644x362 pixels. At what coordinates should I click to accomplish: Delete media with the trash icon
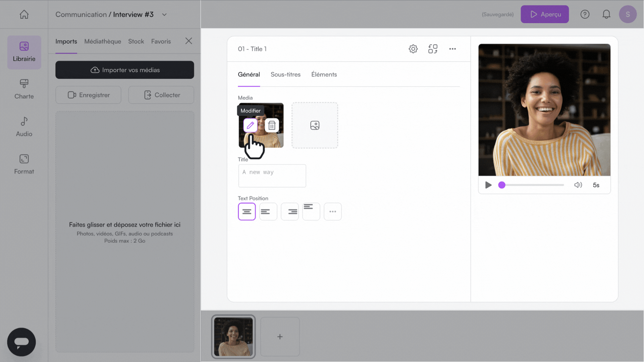pyautogui.click(x=272, y=125)
